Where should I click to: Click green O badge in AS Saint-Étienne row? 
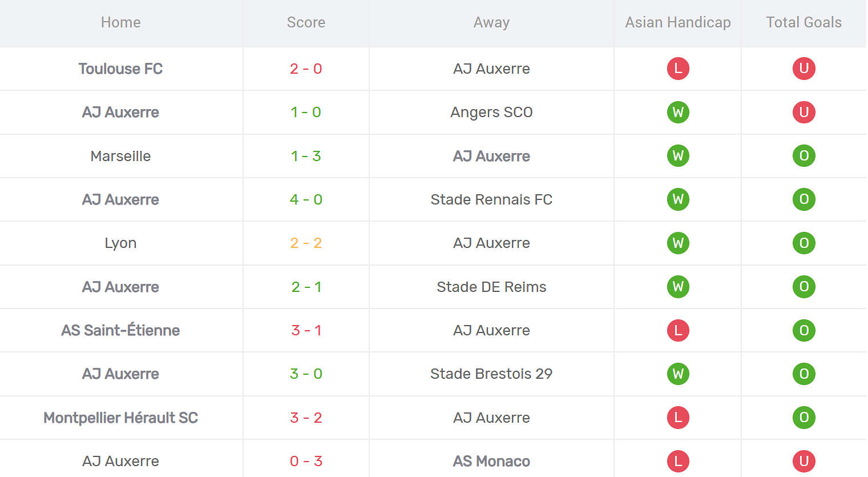[804, 330]
